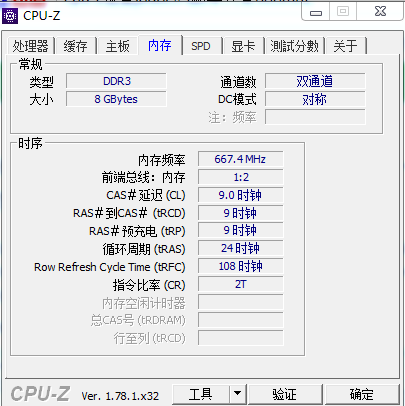Click the 1:2 FSB:DRAM ratio value
405x406 pixels.
pos(240,177)
